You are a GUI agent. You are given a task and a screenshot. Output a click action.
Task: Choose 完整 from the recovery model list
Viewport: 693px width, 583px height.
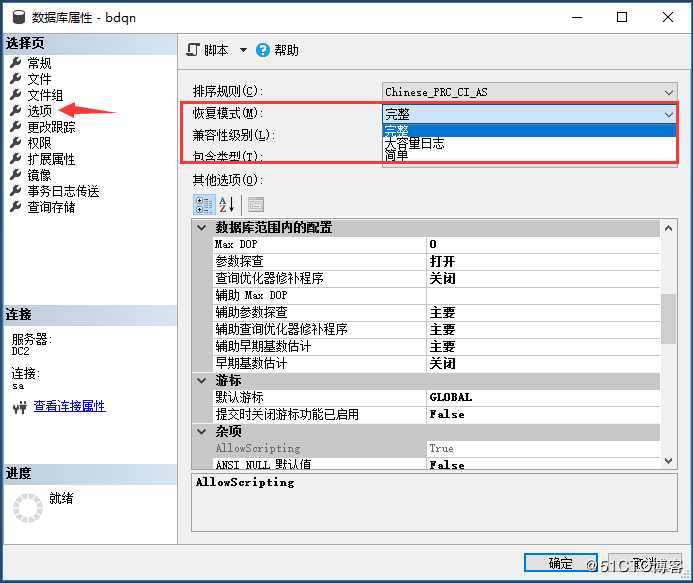(529, 130)
